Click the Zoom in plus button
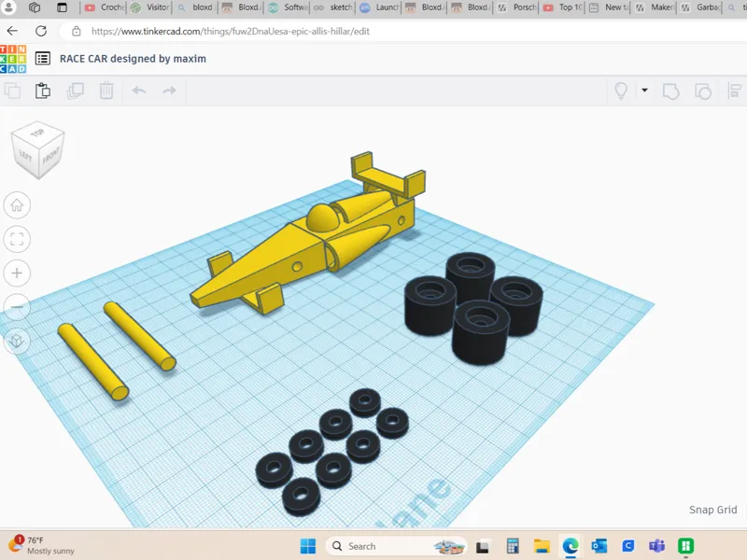 17,273
